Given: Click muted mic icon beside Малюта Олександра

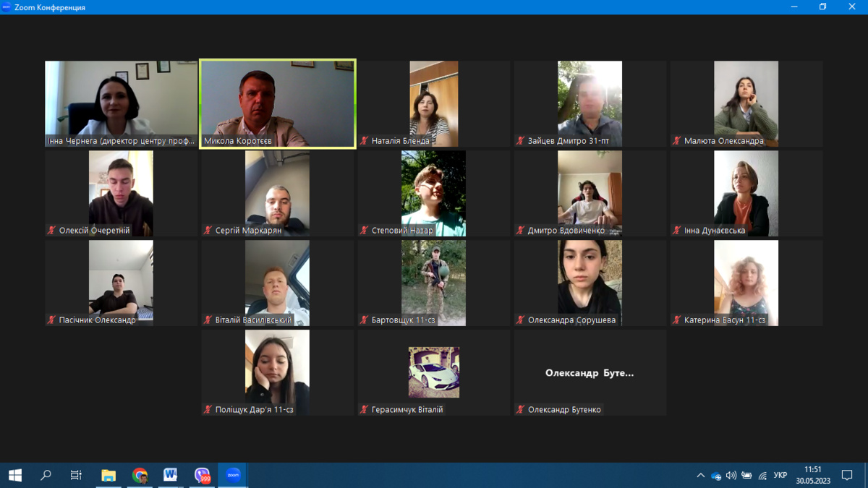Looking at the screenshot, I should 677,141.
